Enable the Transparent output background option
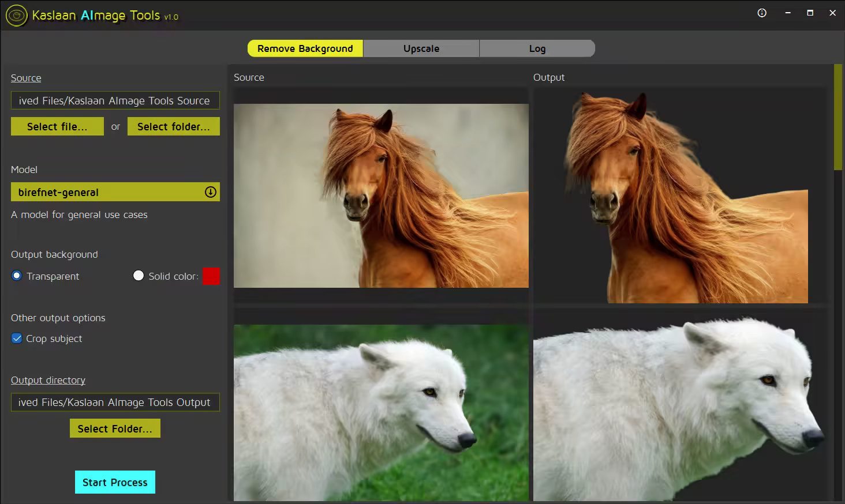This screenshot has width=845, height=504. pyautogui.click(x=17, y=276)
